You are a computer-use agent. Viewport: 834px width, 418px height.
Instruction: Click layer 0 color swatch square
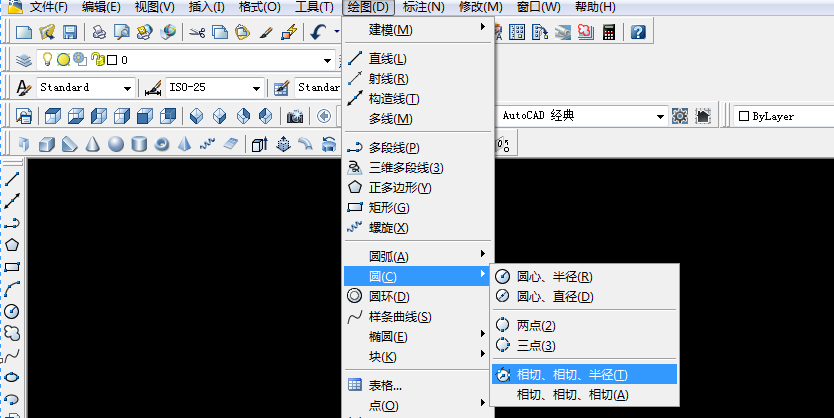point(112,60)
